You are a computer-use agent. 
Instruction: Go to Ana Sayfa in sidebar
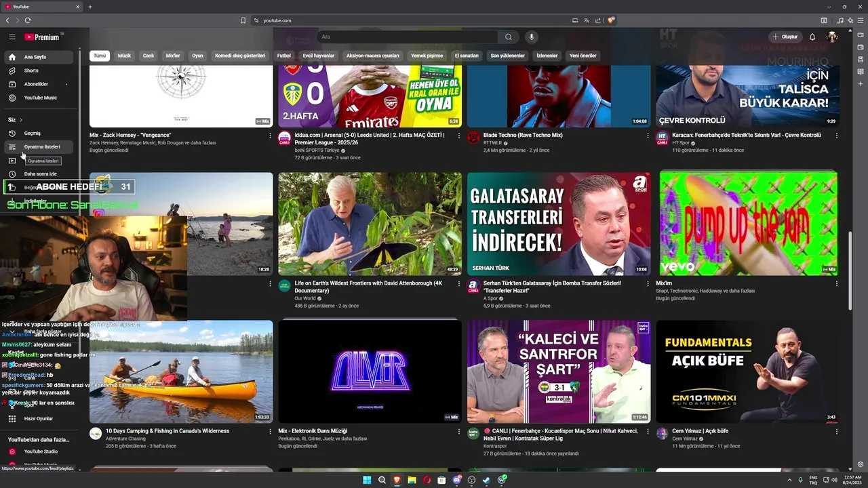click(38, 57)
